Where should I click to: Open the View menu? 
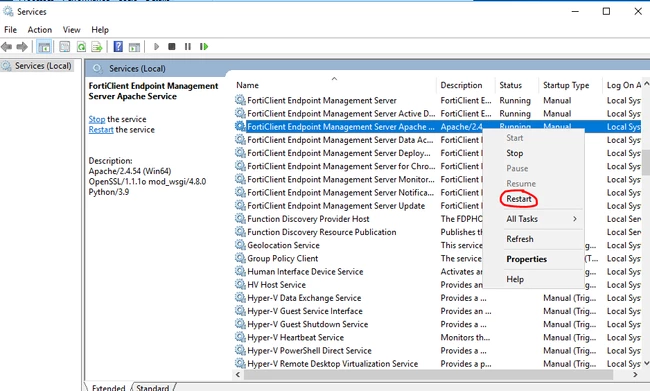click(71, 30)
